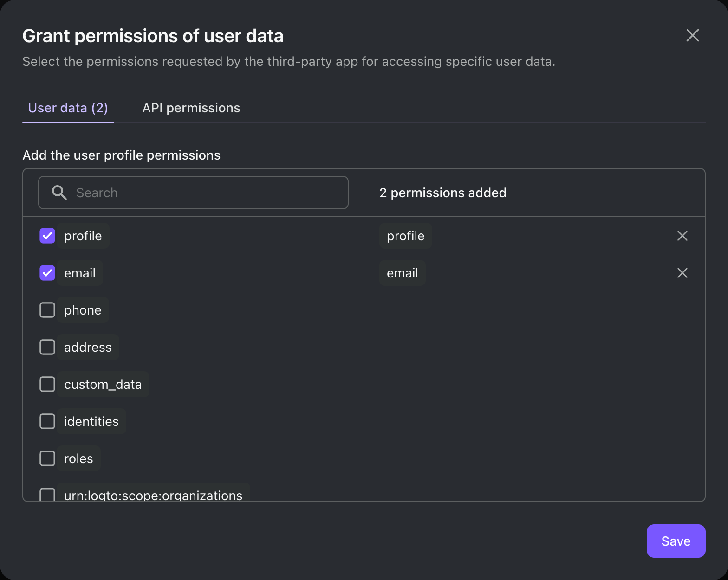The width and height of the screenshot is (728, 580).
Task: Check the address permission
Action: click(x=47, y=347)
